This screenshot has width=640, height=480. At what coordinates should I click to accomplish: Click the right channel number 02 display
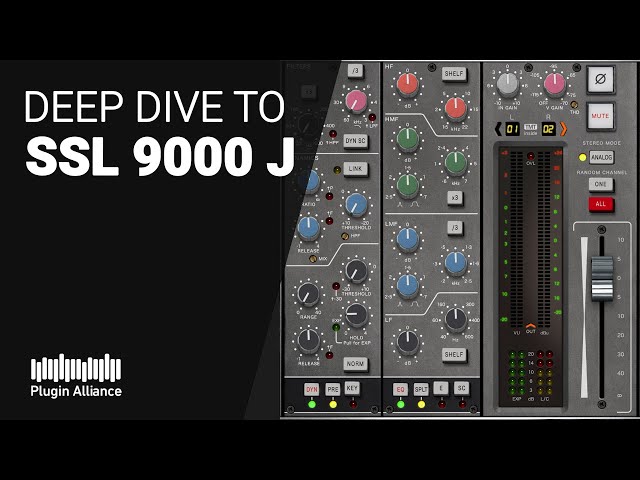549,130
